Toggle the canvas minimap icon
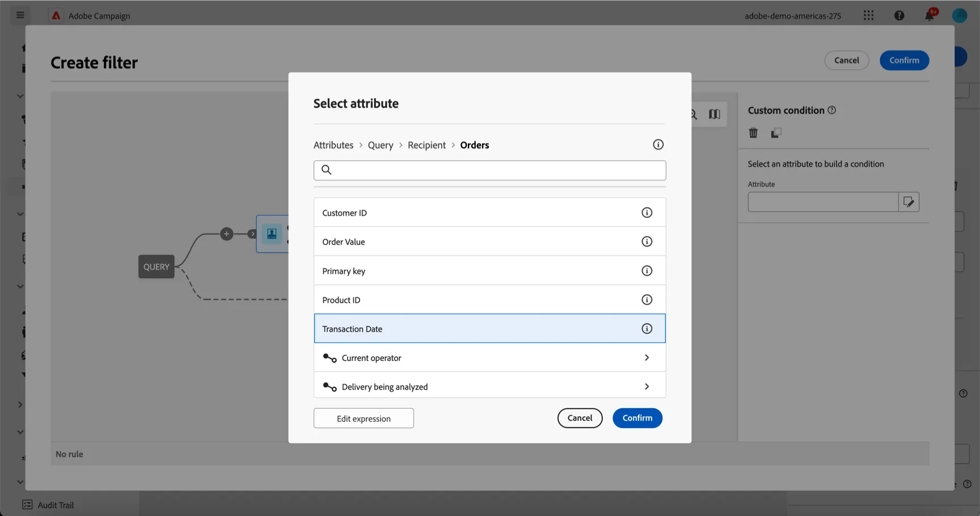The height and width of the screenshot is (516, 980). 714,114
